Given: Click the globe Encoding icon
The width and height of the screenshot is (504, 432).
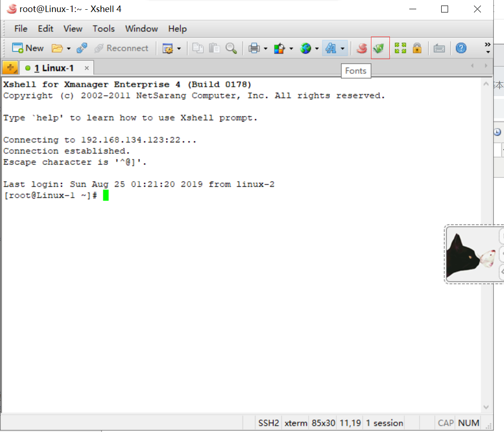Looking at the screenshot, I should point(305,48).
